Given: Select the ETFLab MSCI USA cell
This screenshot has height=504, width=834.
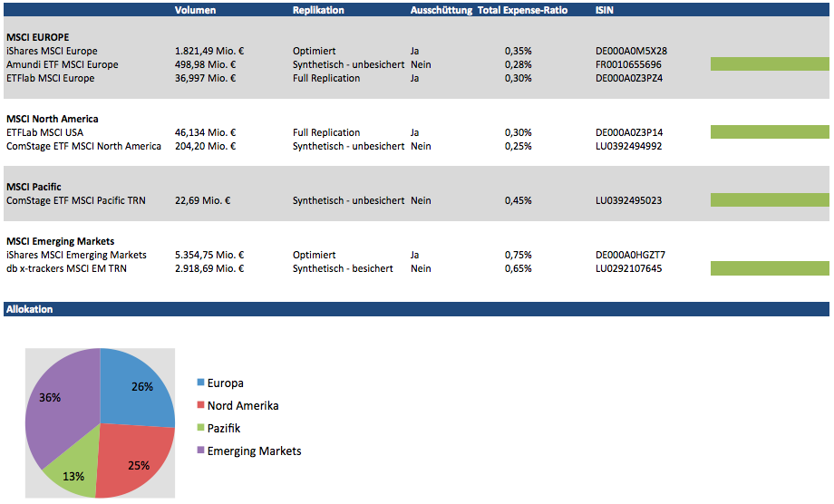Looking at the screenshot, I should click(44, 132).
